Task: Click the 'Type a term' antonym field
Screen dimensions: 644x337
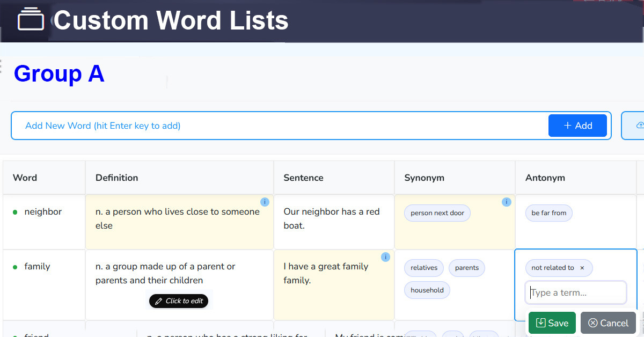Action: pyautogui.click(x=576, y=293)
